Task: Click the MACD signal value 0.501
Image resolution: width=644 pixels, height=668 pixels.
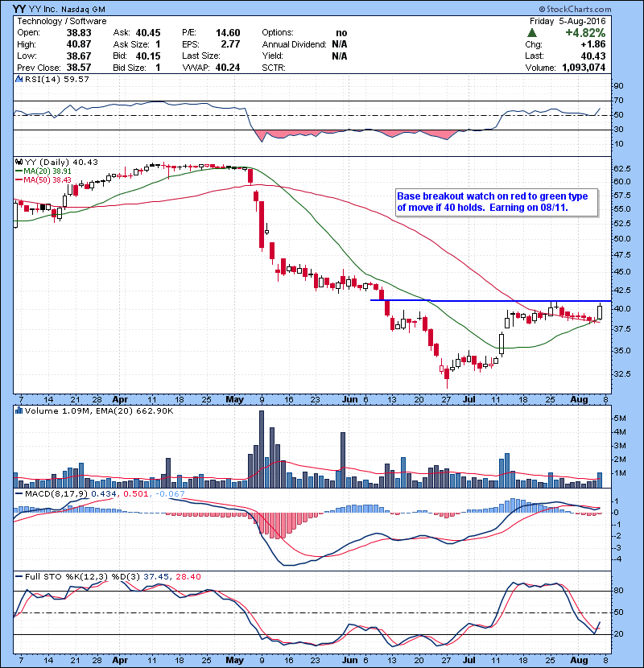Action: click(x=135, y=494)
